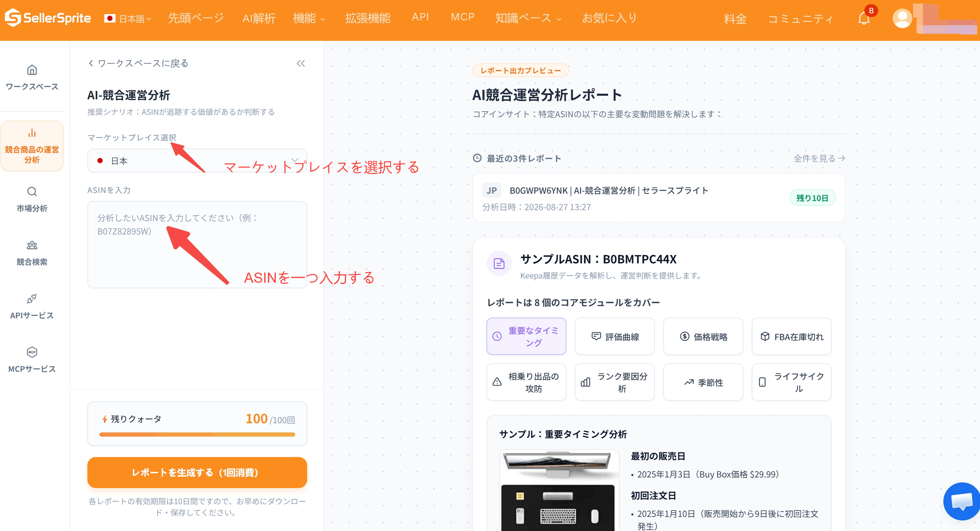Select 重要なタイミング module card
This screenshot has height=531, width=980.
point(526,336)
